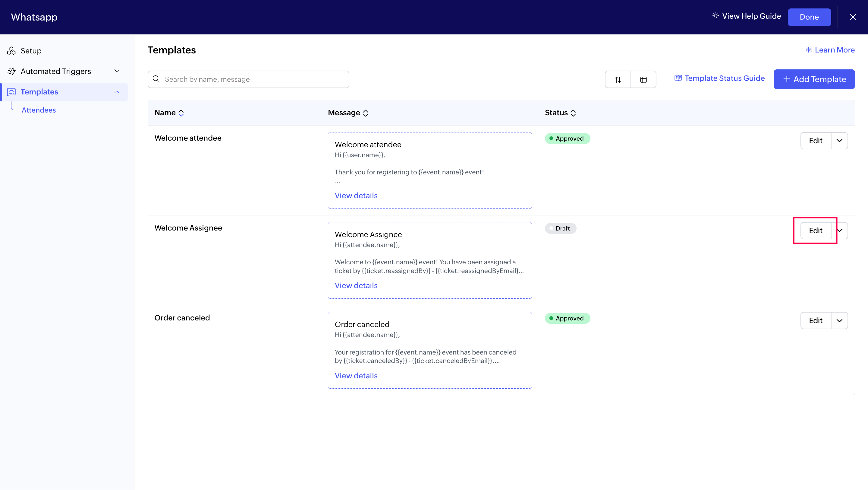
Task: Sort templates by Name column arrows
Action: (x=181, y=113)
